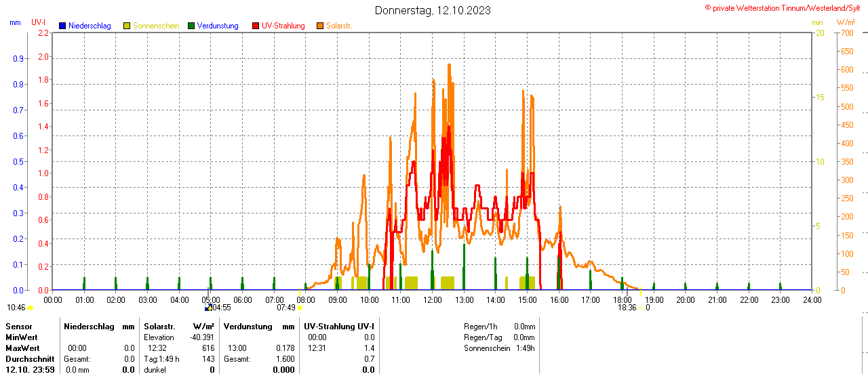Click the red UV-Strahlung legend square
The width and height of the screenshot is (868, 374).
256,26
